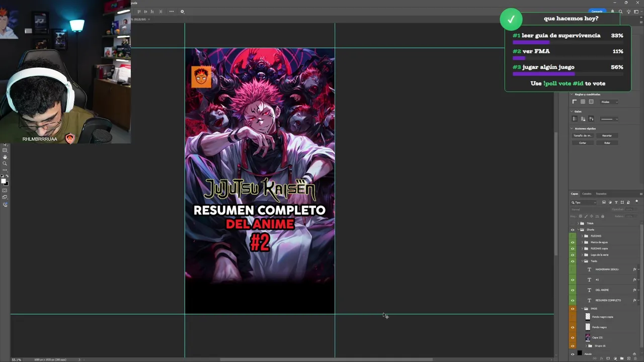
Task: Click the pixel grid icon under Reglas y cuadrículas
Action: click(591, 102)
